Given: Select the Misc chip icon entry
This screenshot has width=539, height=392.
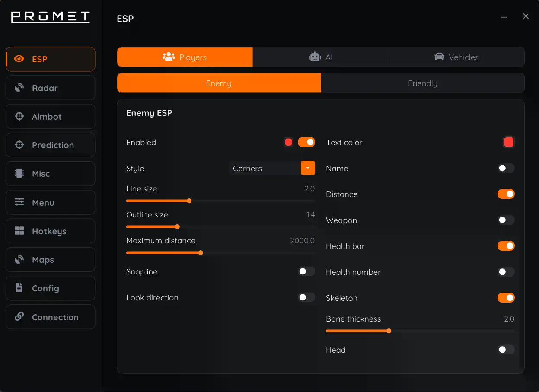Looking at the screenshot, I should click(x=51, y=174).
